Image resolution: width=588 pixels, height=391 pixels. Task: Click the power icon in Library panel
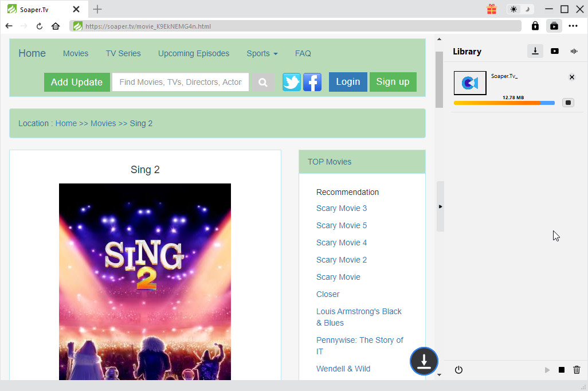pos(458,370)
